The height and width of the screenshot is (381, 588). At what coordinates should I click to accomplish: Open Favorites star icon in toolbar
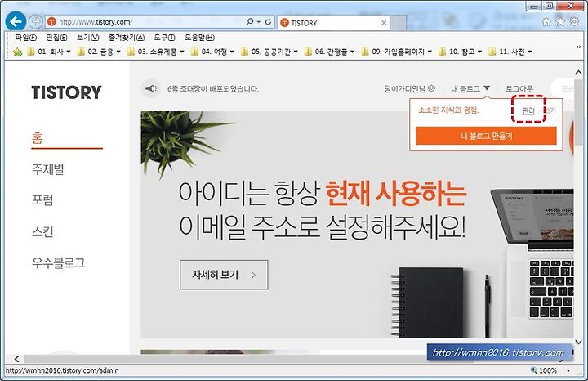[x=560, y=22]
